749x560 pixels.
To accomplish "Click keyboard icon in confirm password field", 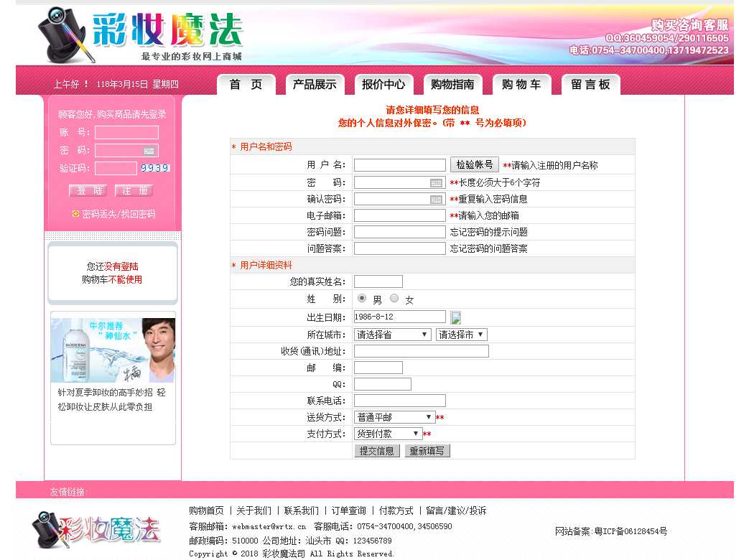I will pos(436,200).
